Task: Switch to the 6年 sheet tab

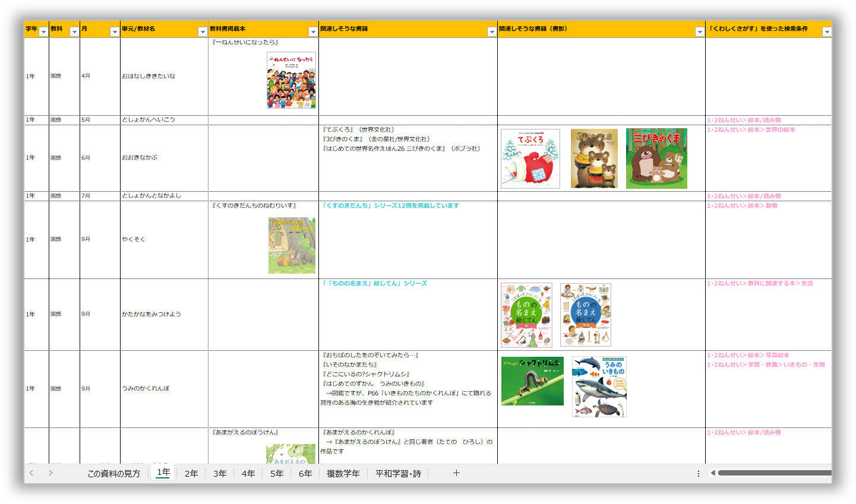Action: (305, 474)
